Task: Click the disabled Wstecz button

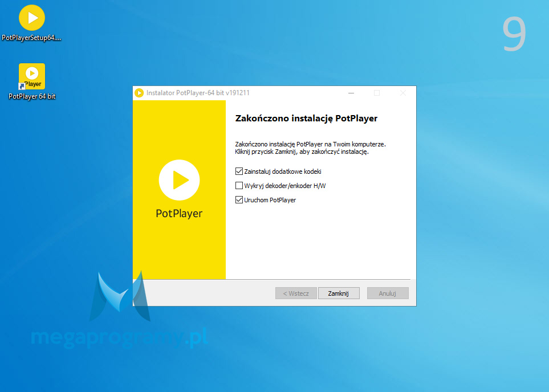Action: 296,293
